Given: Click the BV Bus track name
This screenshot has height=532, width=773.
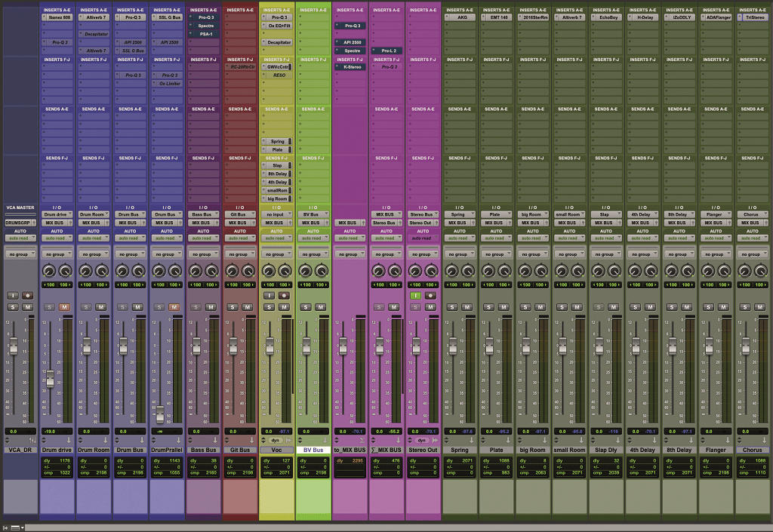Looking at the screenshot, I should click(x=313, y=450).
